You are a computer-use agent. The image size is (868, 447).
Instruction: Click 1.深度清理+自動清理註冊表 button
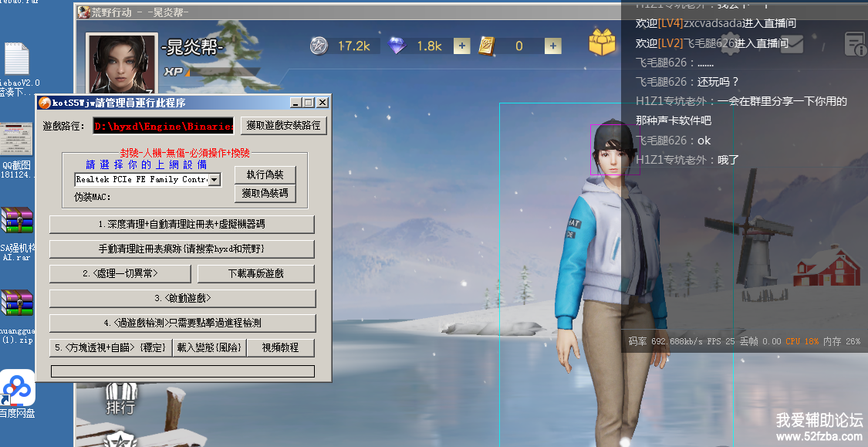tap(181, 225)
